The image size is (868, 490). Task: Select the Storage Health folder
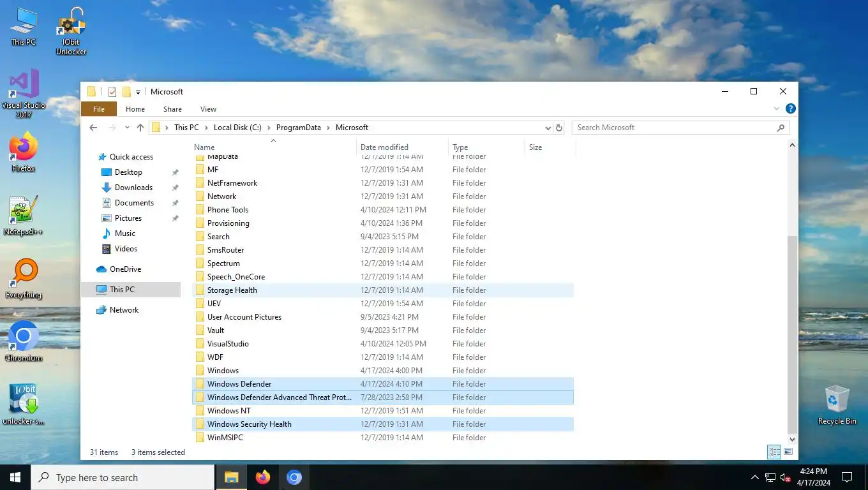pyautogui.click(x=383, y=290)
